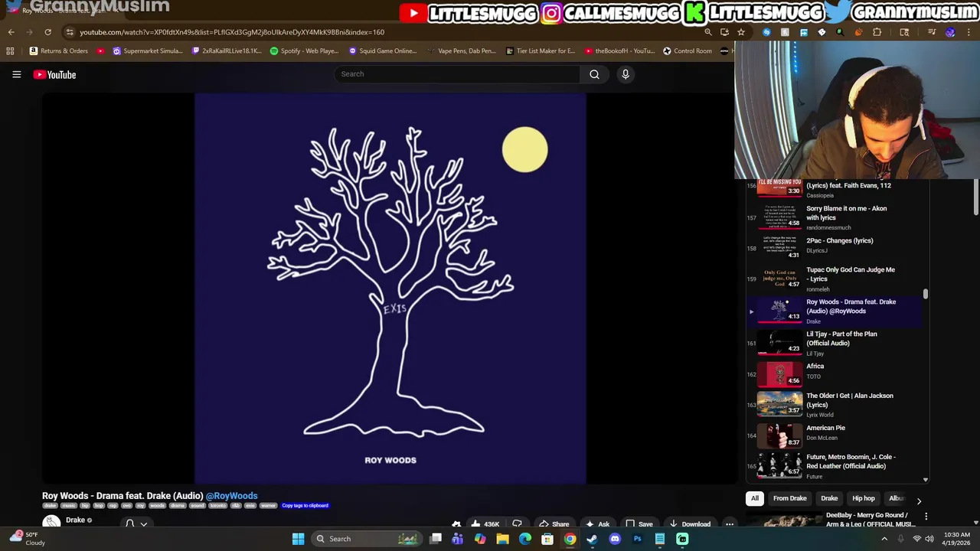Click the site information icon in address bar

click(70, 32)
